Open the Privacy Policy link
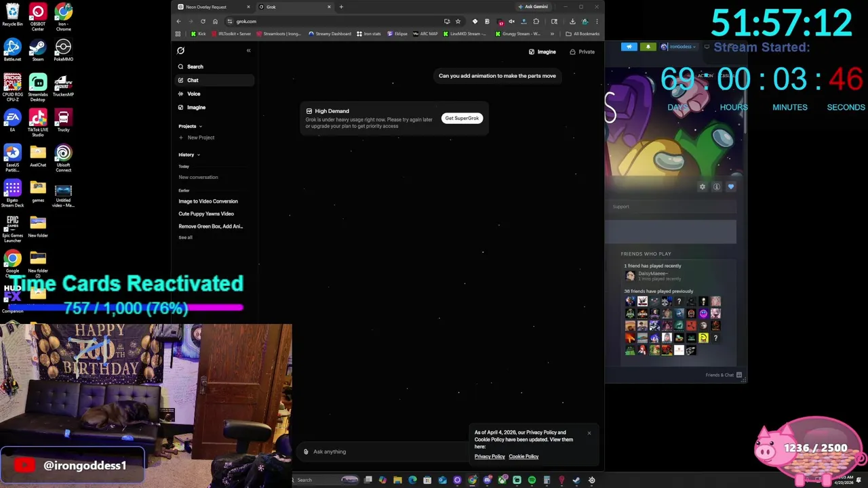The width and height of the screenshot is (868, 488). [490, 457]
